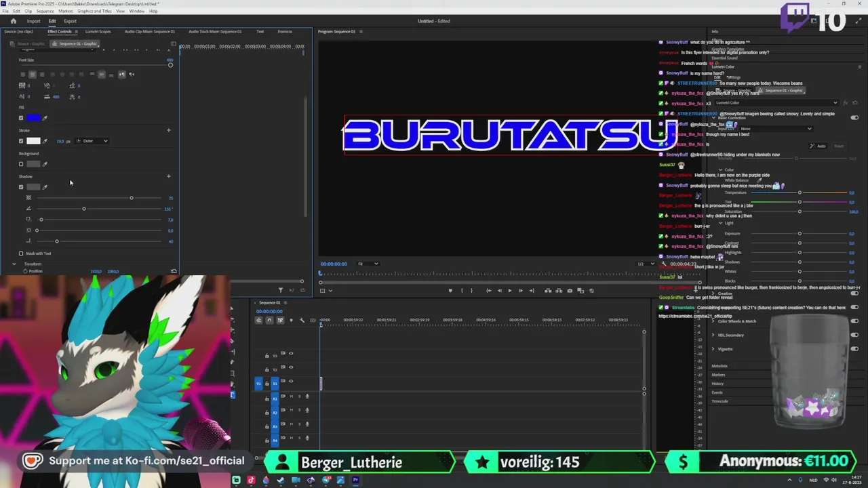Open timeline display settings wrench
868x488 pixels.
(x=302, y=320)
